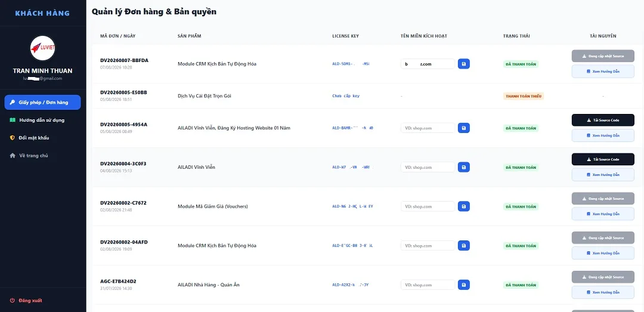Click domain field of DV20260802-C7672 row
The image size is (644, 312).
428,206
